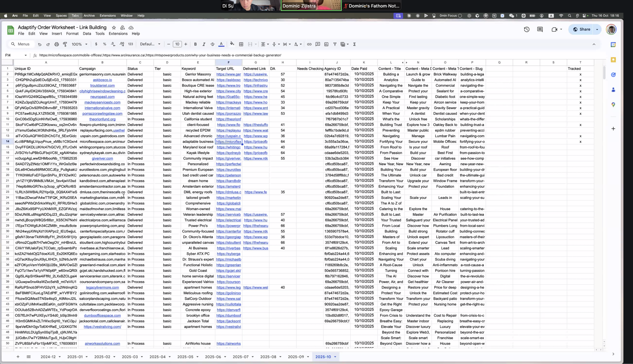Print the spreadsheet with printer icon
The width and height of the screenshot is (633, 364).
point(57,44)
